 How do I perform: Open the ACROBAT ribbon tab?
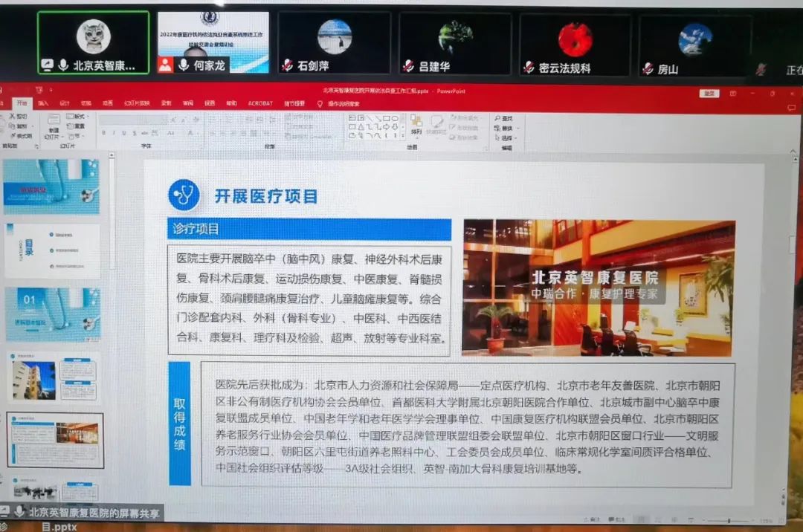(260, 103)
